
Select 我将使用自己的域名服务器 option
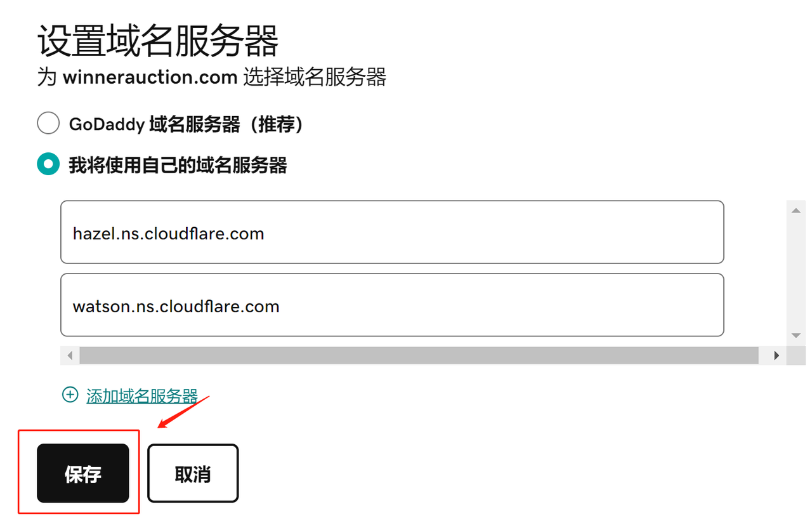coord(48,164)
